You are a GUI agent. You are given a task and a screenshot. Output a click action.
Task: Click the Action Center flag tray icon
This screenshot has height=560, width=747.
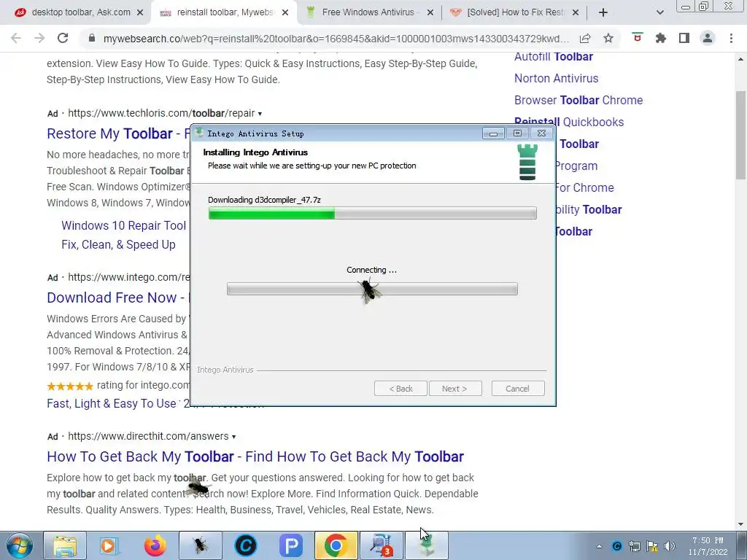tap(651, 546)
